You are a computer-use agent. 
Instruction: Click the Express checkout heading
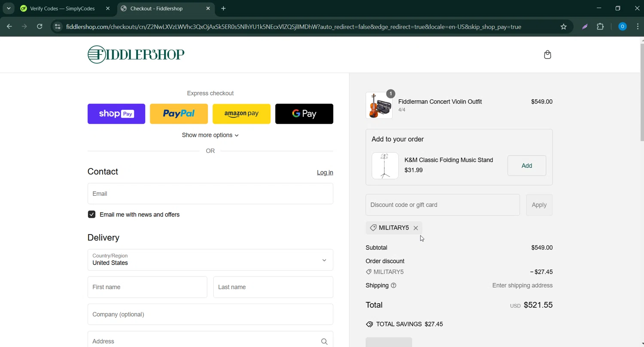[210, 93]
